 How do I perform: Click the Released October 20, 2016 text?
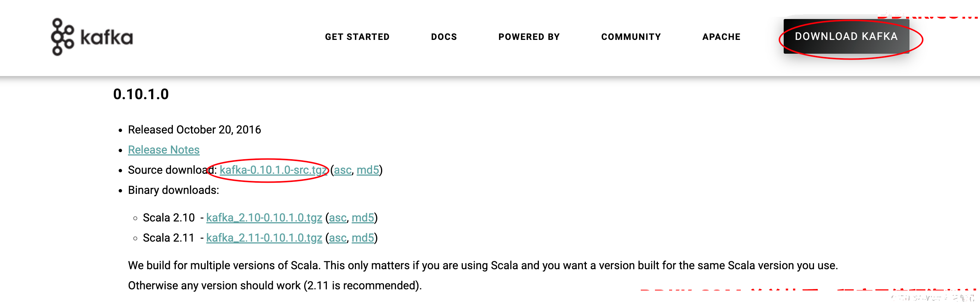[194, 130]
